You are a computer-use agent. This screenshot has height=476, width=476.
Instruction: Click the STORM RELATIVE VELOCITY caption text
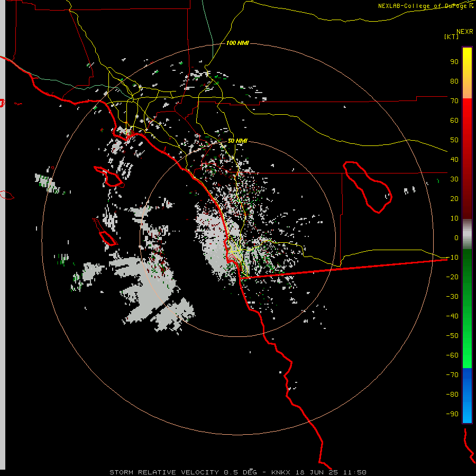pos(164,472)
